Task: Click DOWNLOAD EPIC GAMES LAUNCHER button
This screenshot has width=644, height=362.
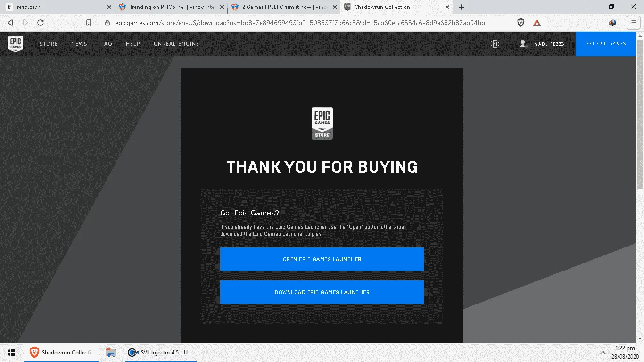Action: [x=322, y=292]
